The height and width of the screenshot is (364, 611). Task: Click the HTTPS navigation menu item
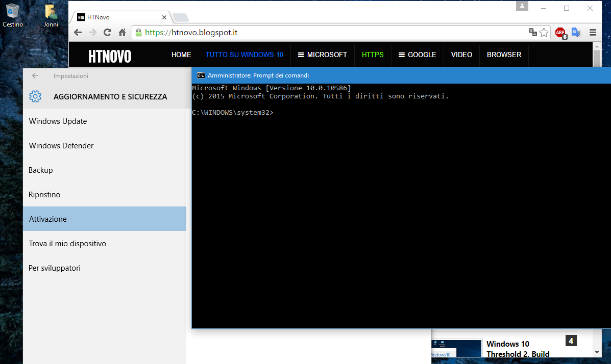pyautogui.click(x=372, y=55)
